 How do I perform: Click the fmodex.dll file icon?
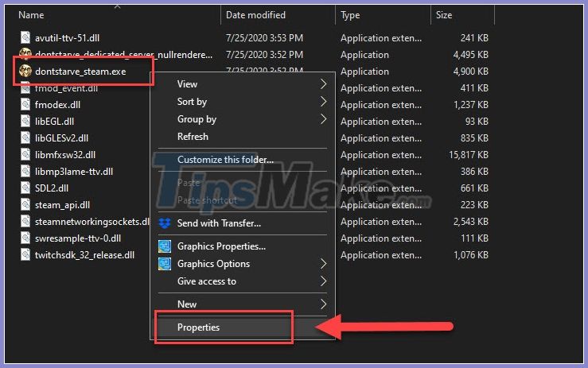pos(25,104)
